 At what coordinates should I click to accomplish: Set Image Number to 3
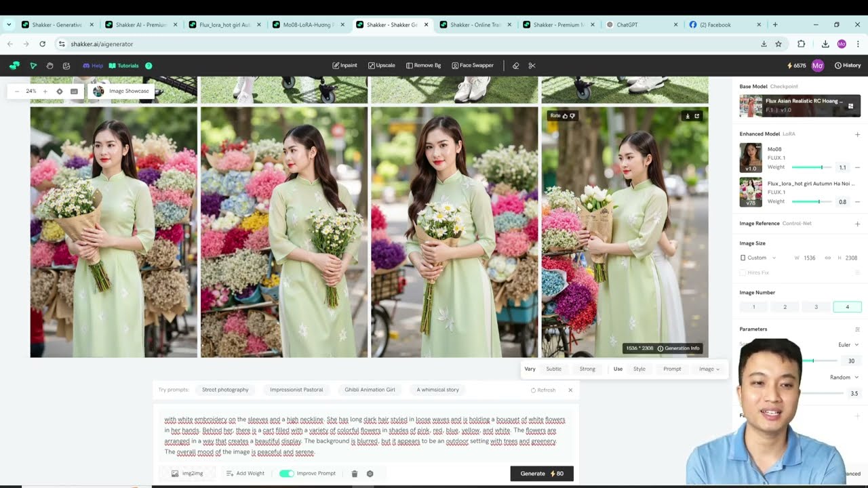pyautogui.click(x=816, y=307)
